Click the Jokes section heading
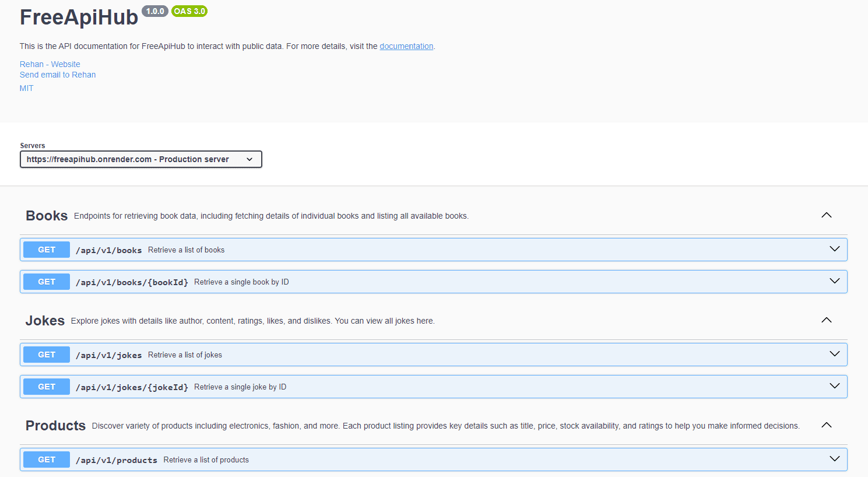 45,321
